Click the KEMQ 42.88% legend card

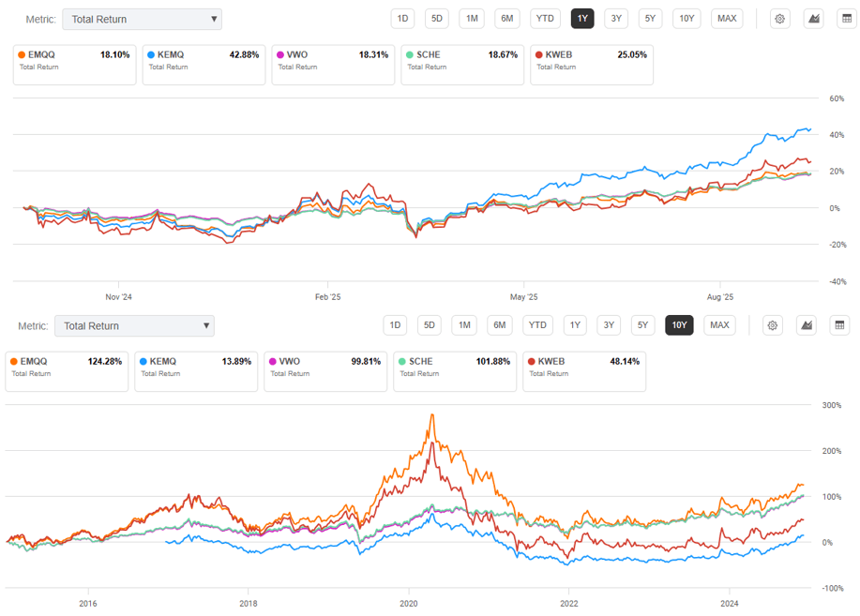[203, 65]
